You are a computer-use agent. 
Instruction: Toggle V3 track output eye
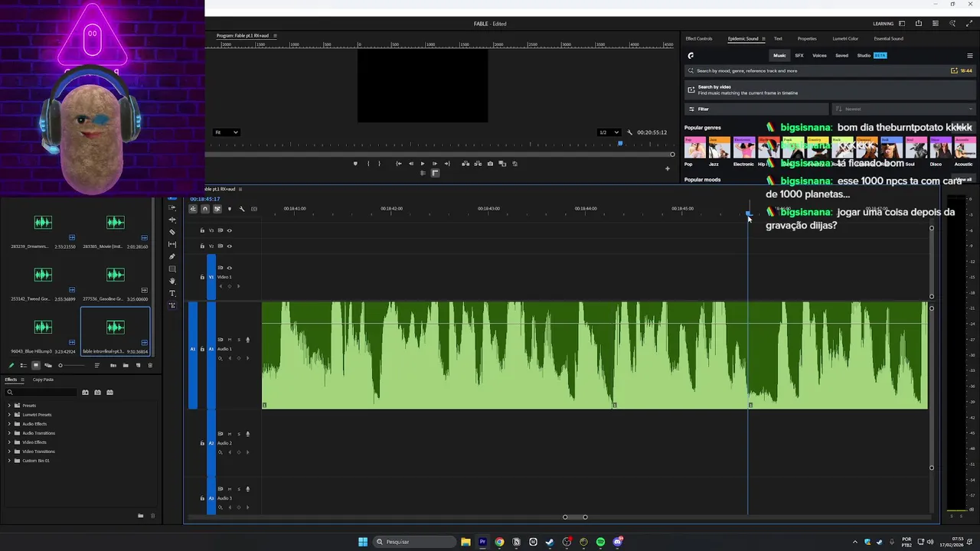[230, 230]
